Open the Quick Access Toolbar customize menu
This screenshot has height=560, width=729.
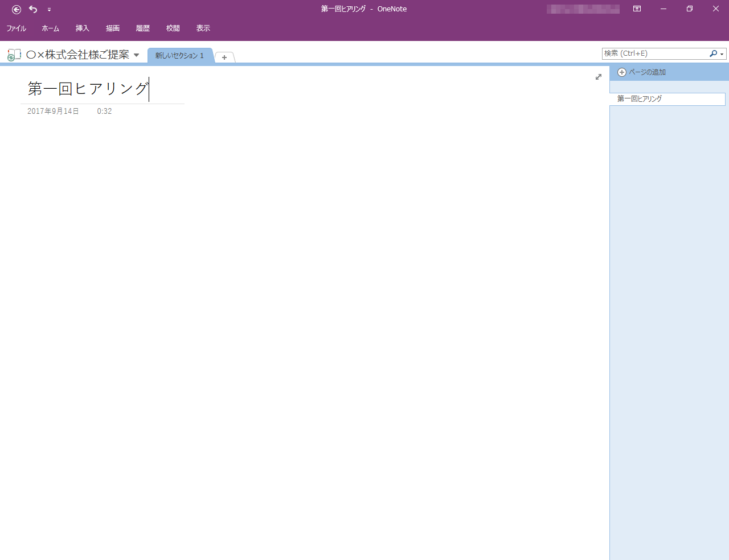[x=50, y=10]
